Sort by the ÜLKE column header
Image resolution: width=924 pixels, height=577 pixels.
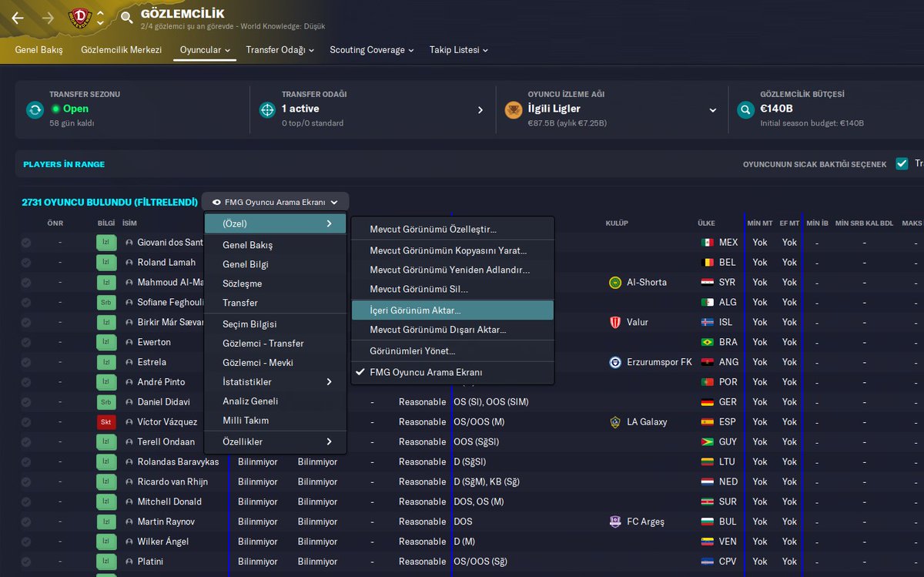pyautogui.click(x=706, y=223)
